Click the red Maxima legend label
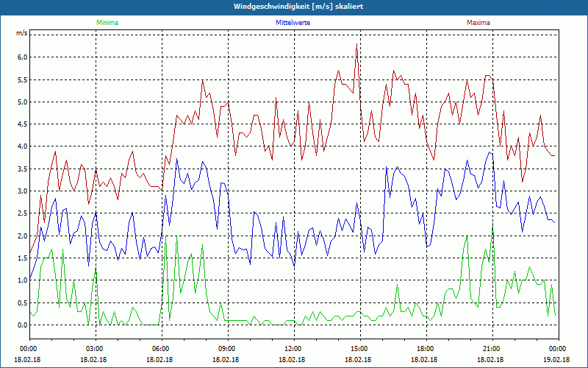 (x=478, y=23)
